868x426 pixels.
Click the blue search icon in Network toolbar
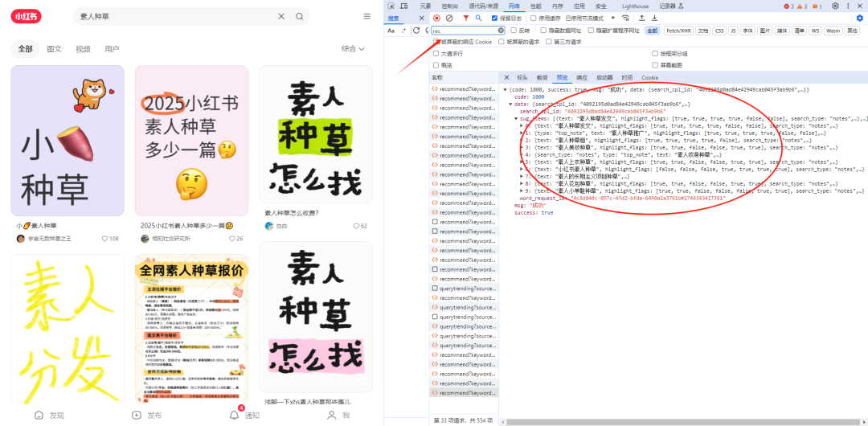(478, 18)
